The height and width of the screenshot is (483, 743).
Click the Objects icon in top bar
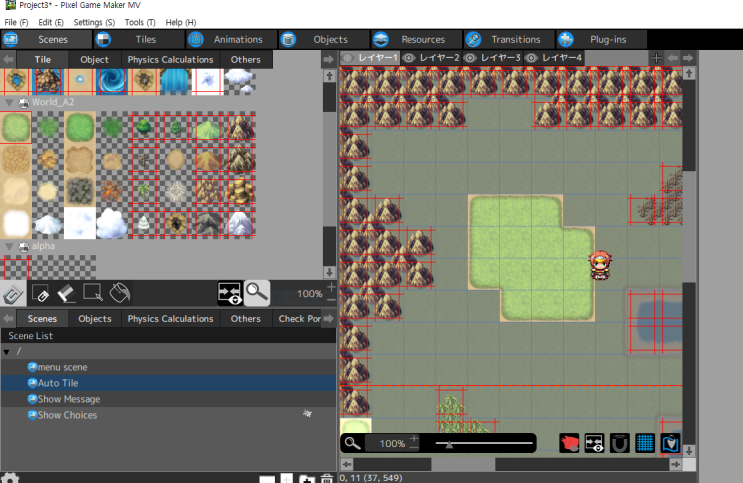288,39
